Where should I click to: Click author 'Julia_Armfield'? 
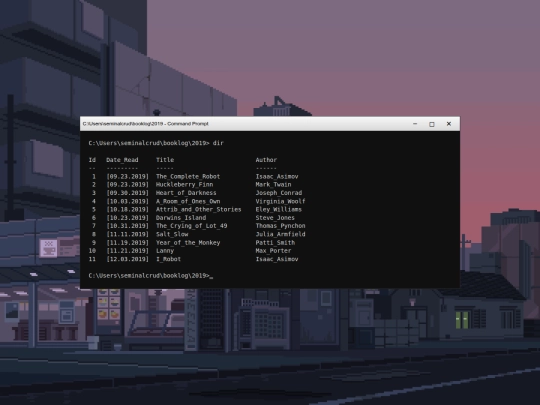280,234
